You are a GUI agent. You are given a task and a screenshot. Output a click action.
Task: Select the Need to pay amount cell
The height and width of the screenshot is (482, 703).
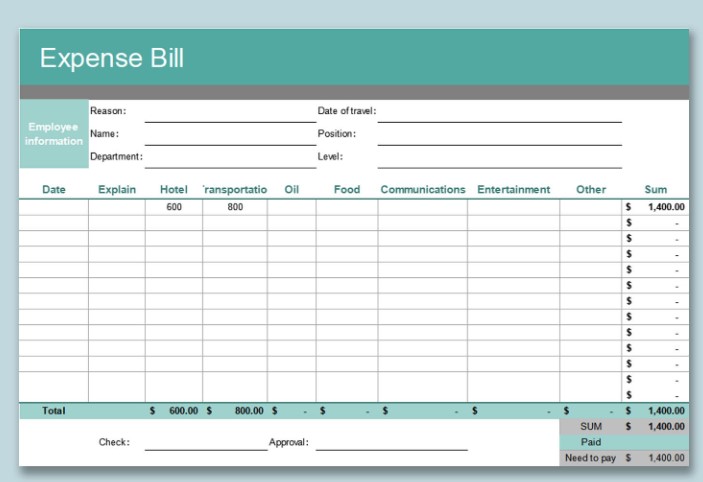pos(656,457)
